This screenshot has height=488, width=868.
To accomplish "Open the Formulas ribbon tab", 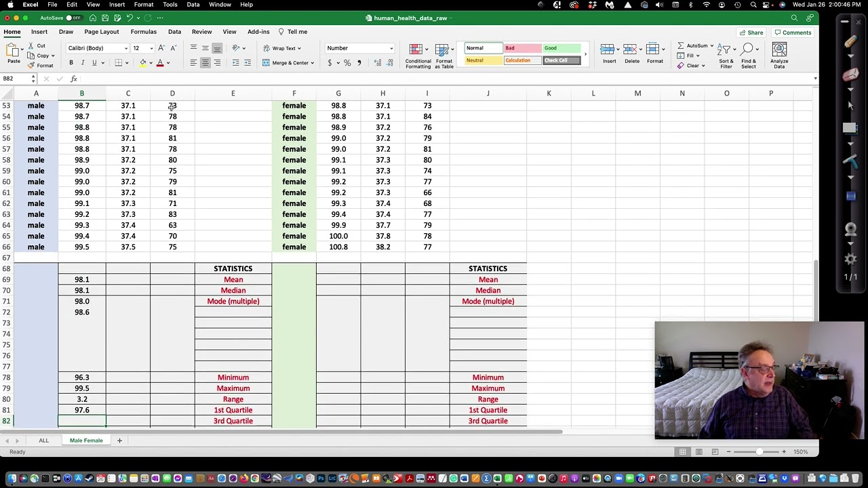I will pyautogui.click(x=143, y=32).
